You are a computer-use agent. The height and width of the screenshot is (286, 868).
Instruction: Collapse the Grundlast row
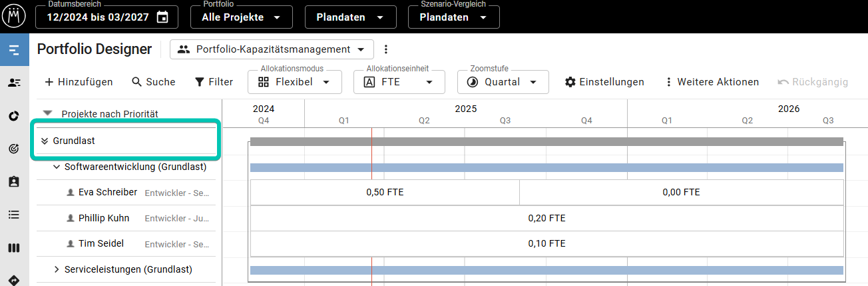(x=45, y=141)
